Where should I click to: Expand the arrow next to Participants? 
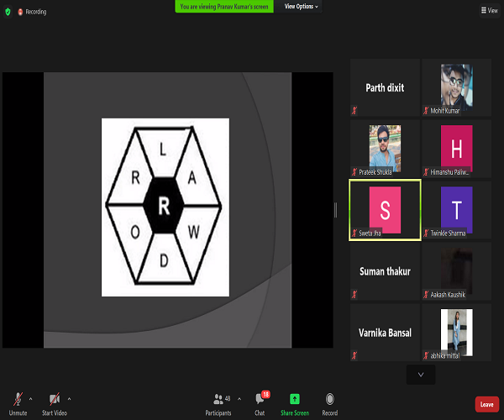click(239, 399)
